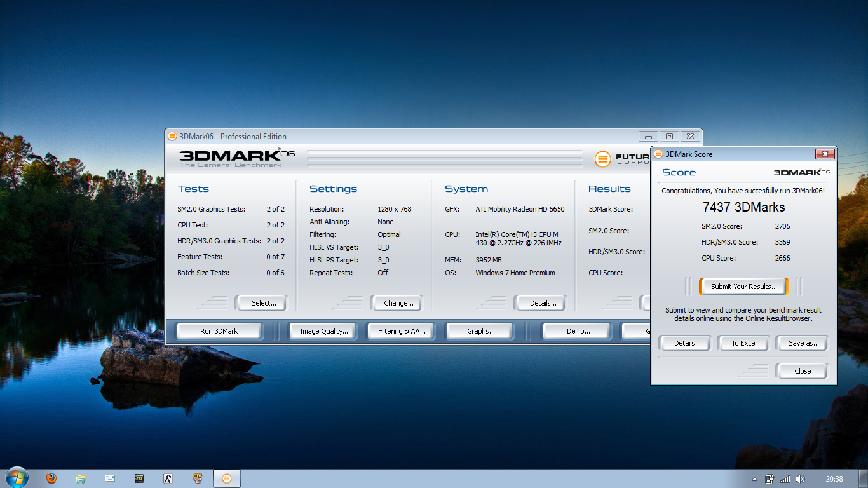
Task: Click the 20:38 taskbar clock
Action: pyautogui.click(x=834, y=478)
